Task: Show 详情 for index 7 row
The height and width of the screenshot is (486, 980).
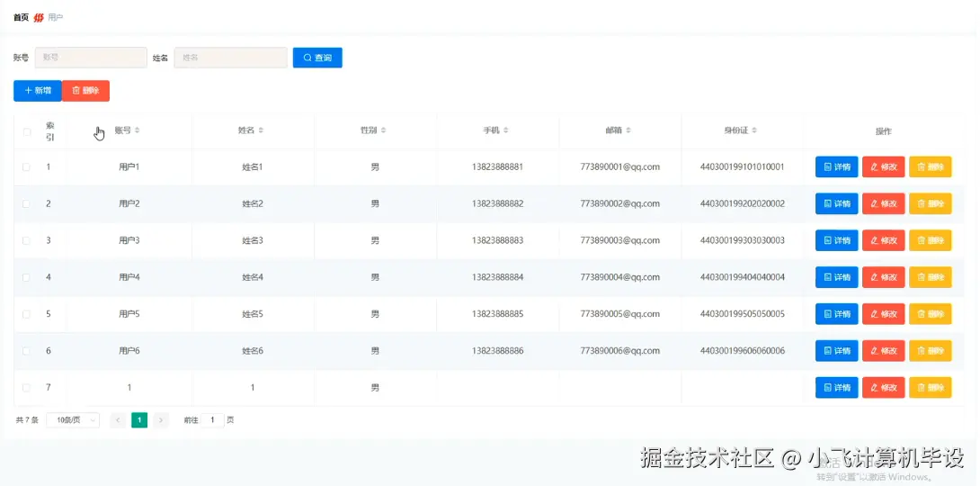Action: point(836,388)
